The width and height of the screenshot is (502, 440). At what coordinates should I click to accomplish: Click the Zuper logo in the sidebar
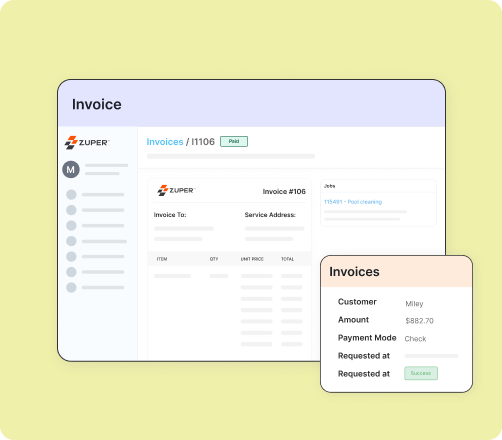[x=87, y=142]
